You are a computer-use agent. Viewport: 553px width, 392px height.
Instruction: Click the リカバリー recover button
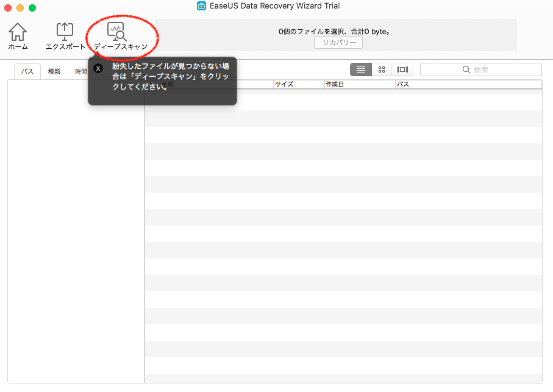click(x=338, y=42)
